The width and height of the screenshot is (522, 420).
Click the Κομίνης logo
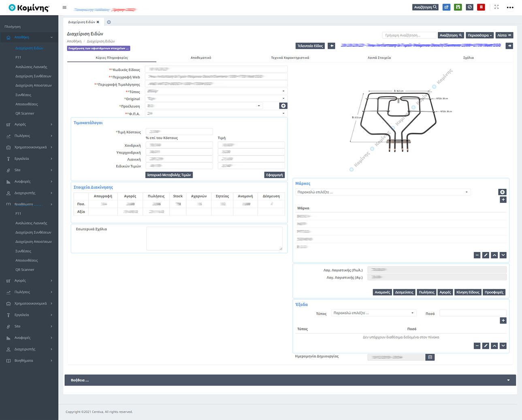pyautogui.click(x=29, y=8)
